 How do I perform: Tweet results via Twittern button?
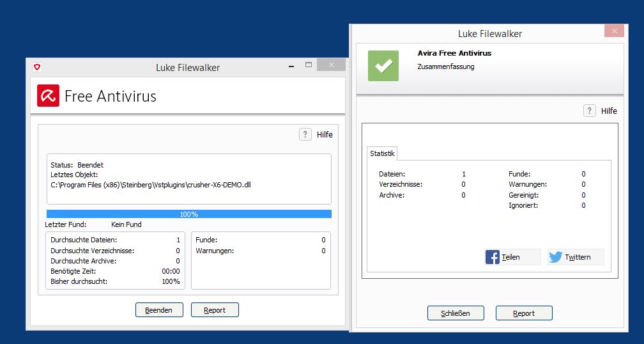(x=576, y=257)
